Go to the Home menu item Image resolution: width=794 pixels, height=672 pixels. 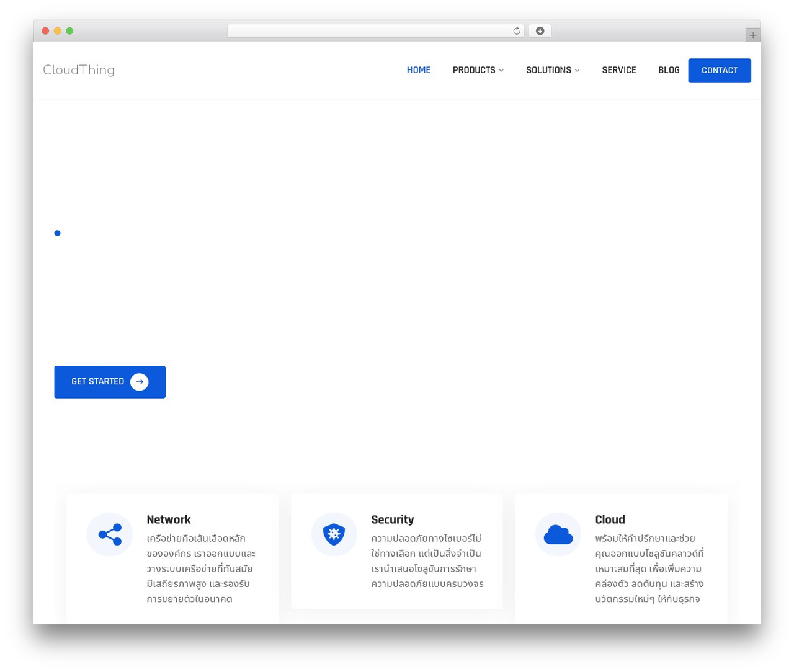coord(419,70)
